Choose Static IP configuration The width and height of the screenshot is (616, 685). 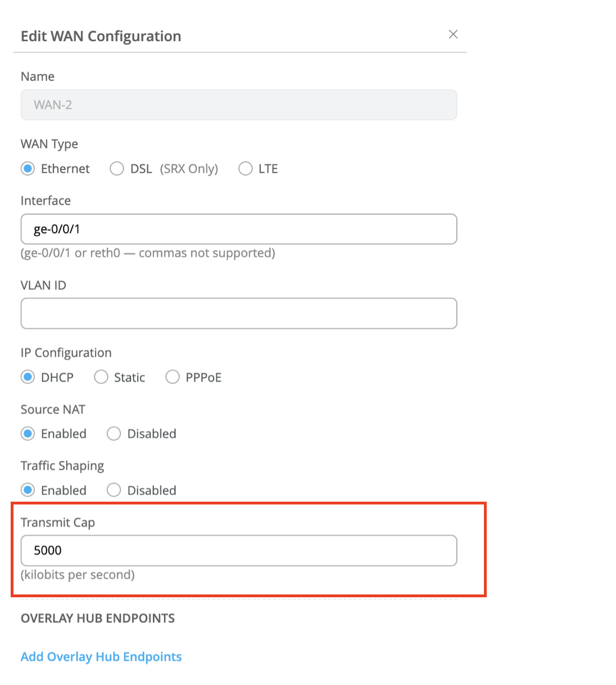coord(101,377)
